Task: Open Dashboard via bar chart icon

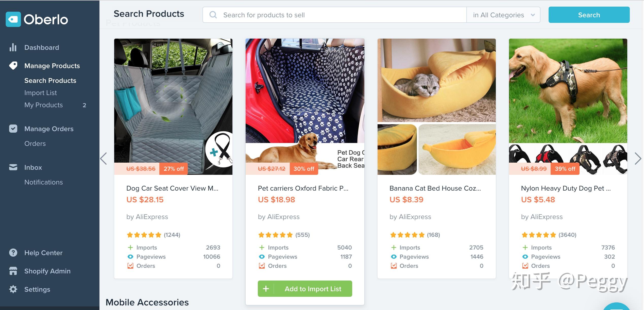Action: [x=13, y=47]
